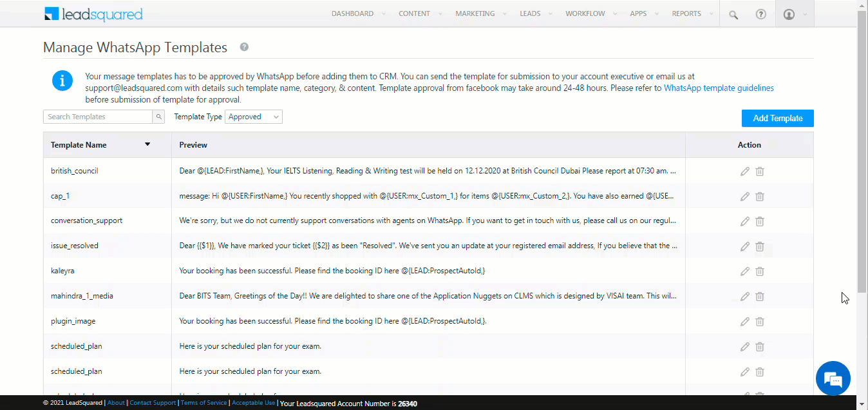
Task: Select the issue_resolved template name
Action: (75, 246)
